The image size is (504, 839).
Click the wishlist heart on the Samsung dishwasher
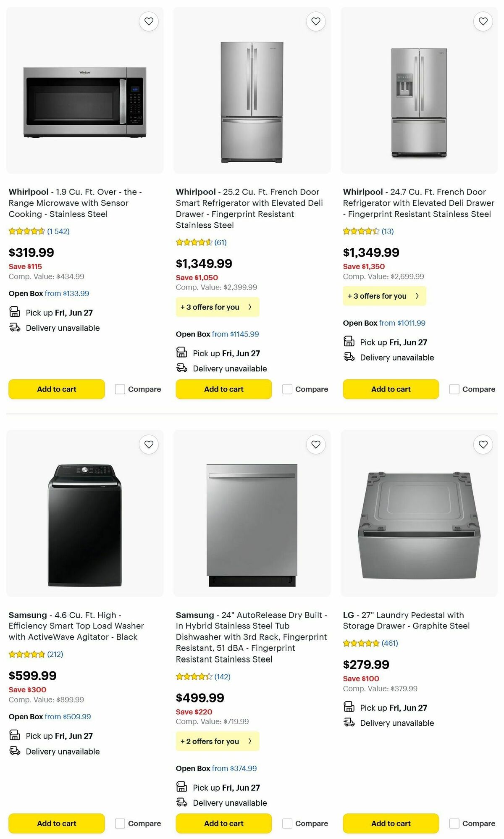tap(315, 444)
